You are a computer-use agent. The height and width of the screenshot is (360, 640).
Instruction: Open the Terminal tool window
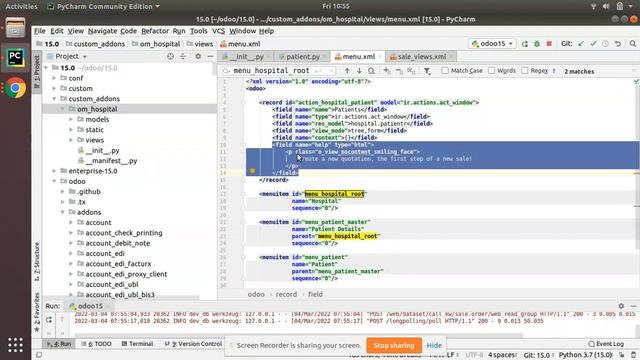tap(137, 344)
